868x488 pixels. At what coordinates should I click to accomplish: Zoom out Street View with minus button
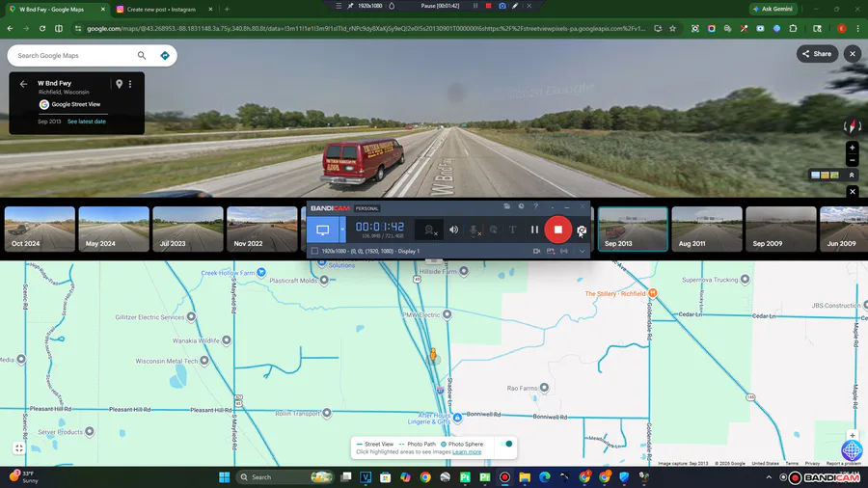[x=853, y=160]
